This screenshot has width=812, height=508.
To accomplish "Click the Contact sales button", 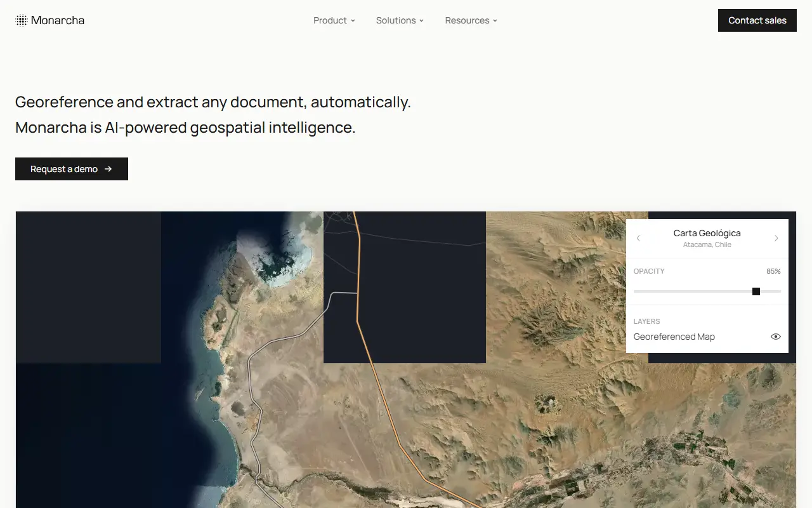I will [x=757, y=20].
